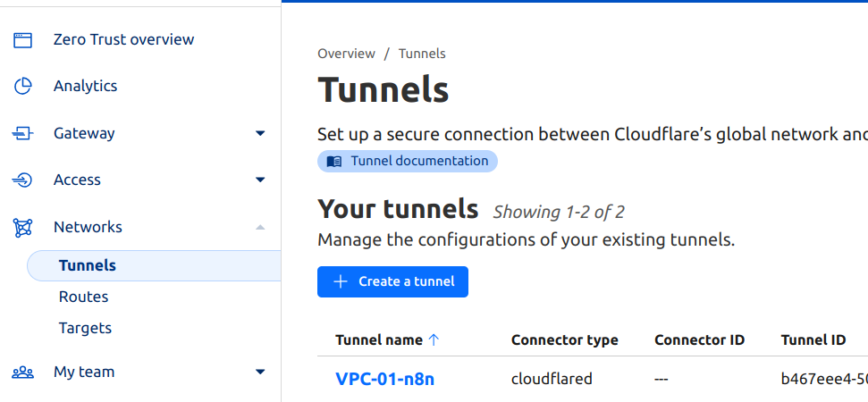This screenshot has height=402, width=868.
Task: Click the book icon beside Tunnel documentation
Action: [x=334, y=162]
